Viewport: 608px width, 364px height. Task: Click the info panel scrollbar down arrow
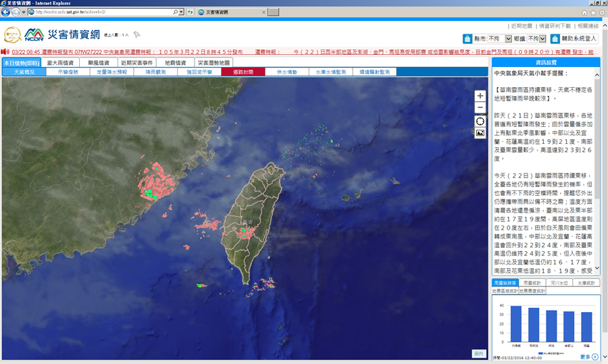(597, 268)
